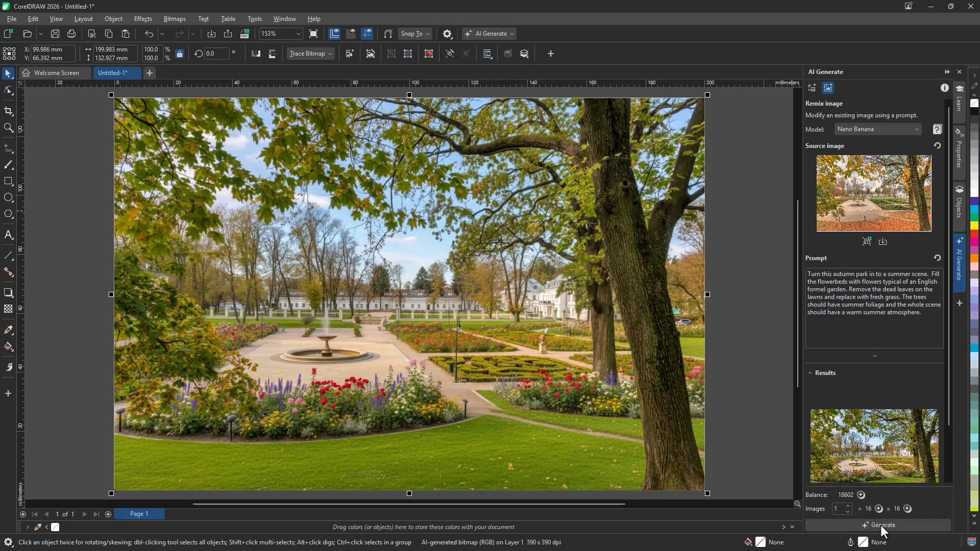Open the Nano Banana model dropdown

point(877,129)
